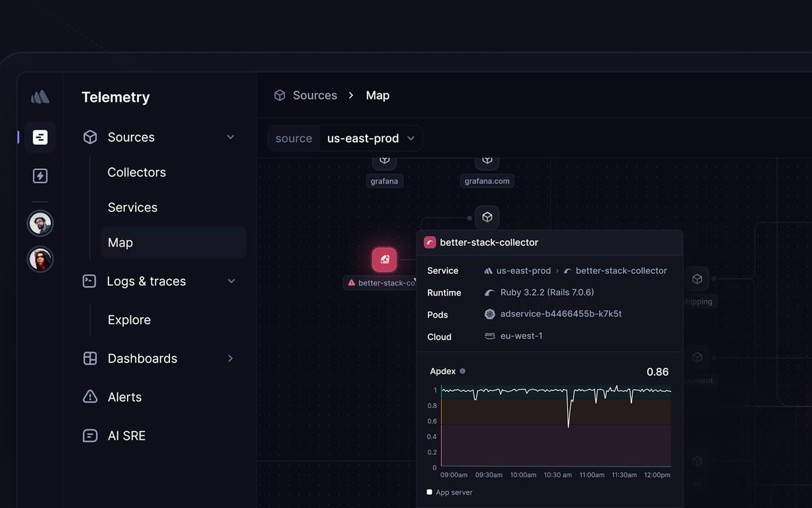Click the cube icon beside Sources menu
The image size is (812, 508).
point(90,137)
